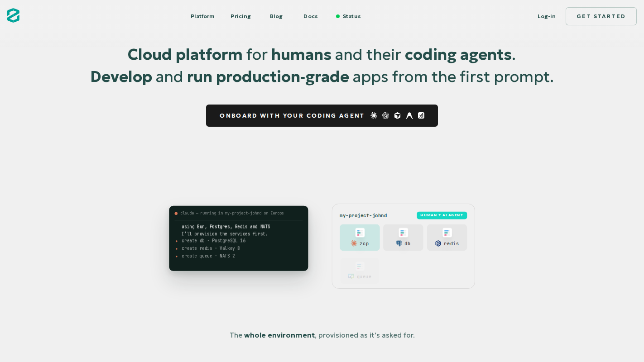Click the 'create queue · NATS 2' terminal line
Image resolution: width=644 pixels, height=362 pixels.
click(208, 256)
